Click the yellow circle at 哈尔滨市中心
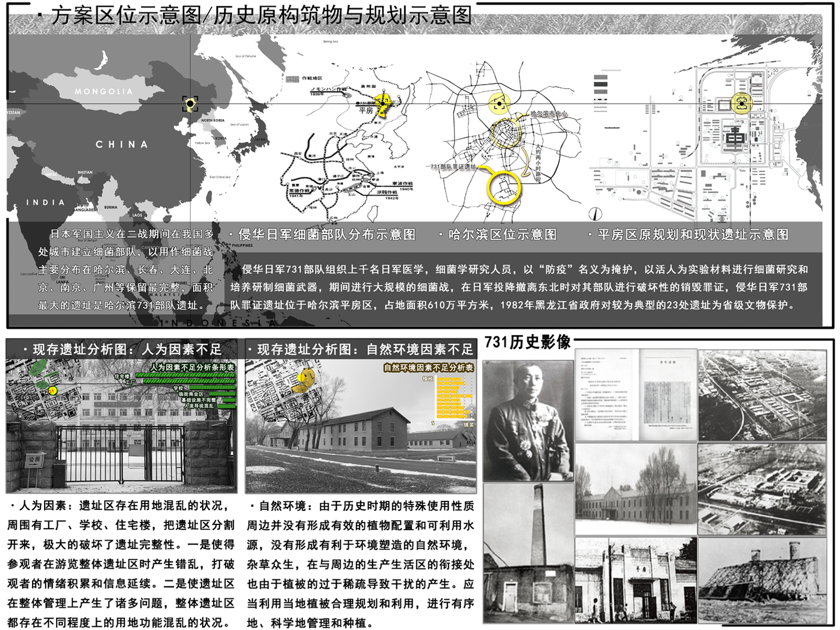 click(506, 132)
